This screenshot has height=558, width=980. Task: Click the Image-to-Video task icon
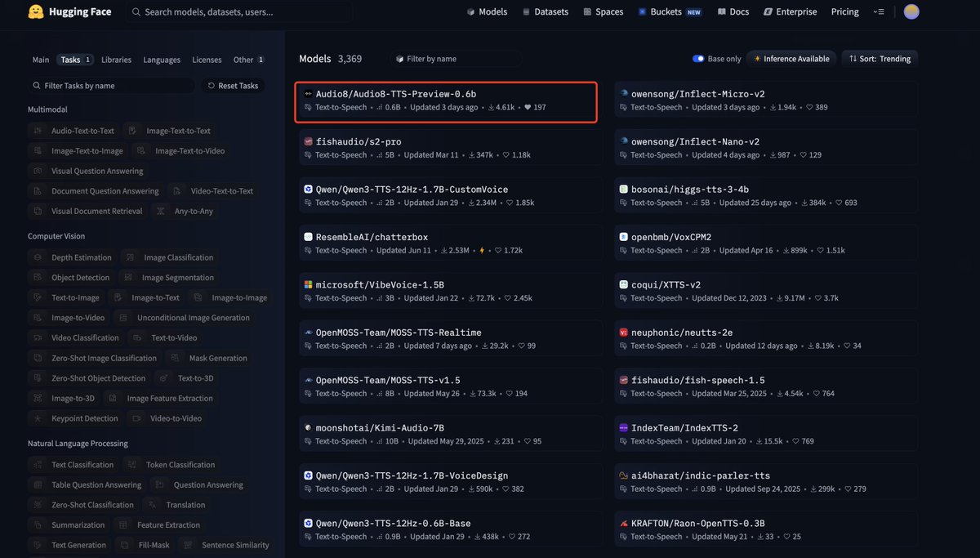[x=37, y=318]
